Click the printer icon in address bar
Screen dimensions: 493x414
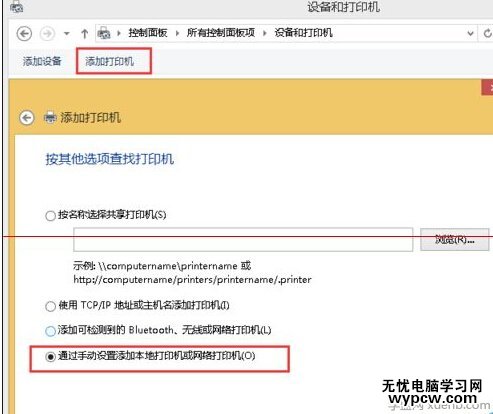click(x=104, y=33)
